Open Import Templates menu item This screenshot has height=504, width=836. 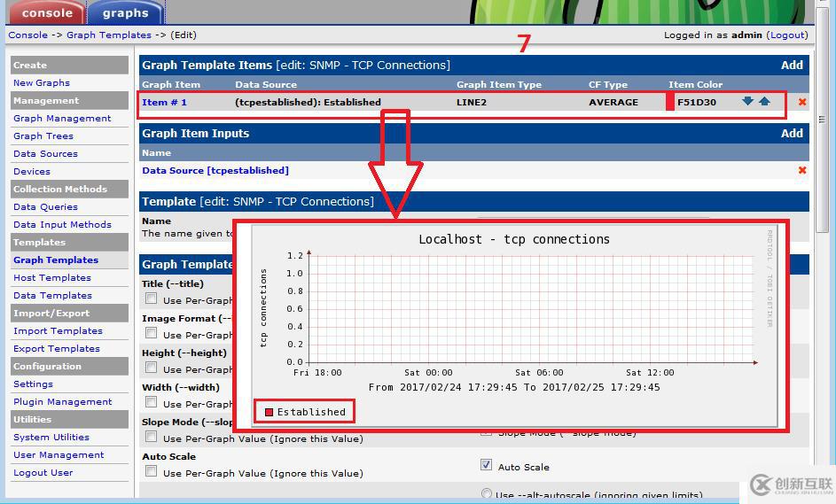[58, 331]
